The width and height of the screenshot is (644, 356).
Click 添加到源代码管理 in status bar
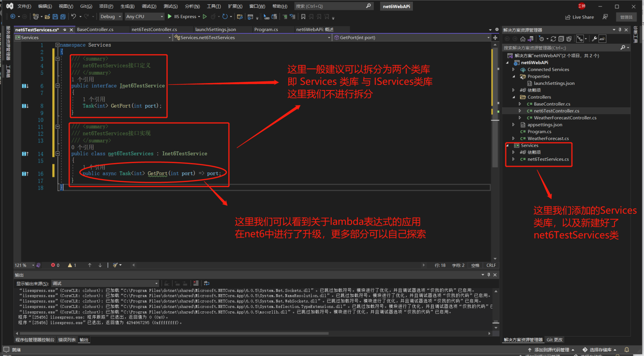click(551, 350)
